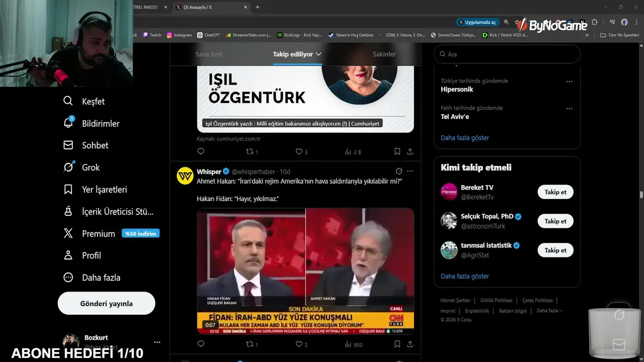
Task: Open Keşfet (Explore) in the sidebar
Action: pos(84,101)
